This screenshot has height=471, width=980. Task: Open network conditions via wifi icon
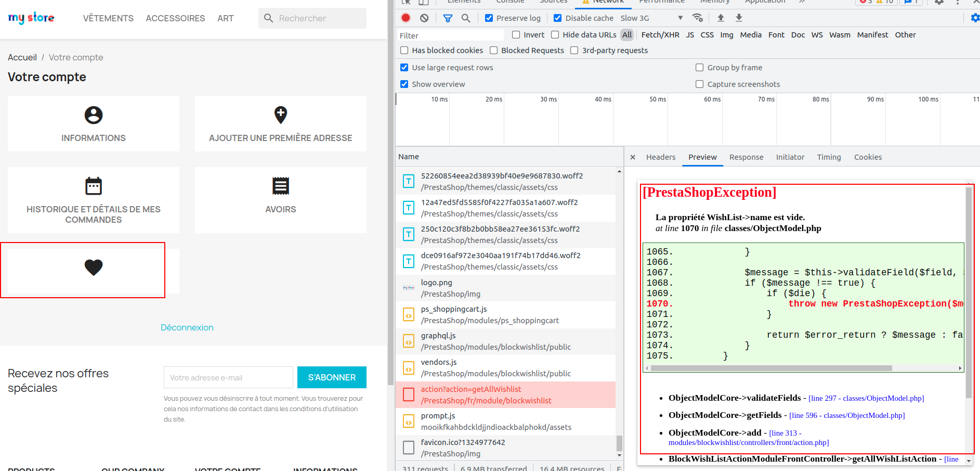click(x=698, y=17)
